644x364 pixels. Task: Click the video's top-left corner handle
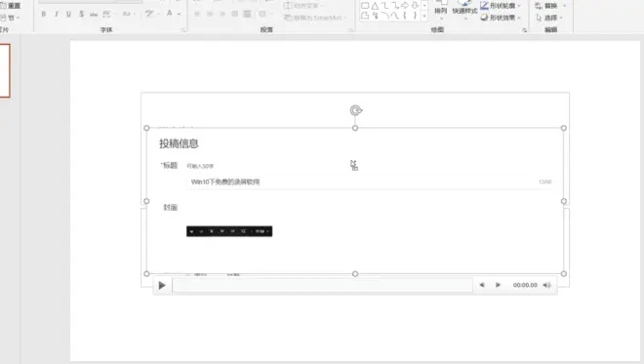tap(146, 128)
